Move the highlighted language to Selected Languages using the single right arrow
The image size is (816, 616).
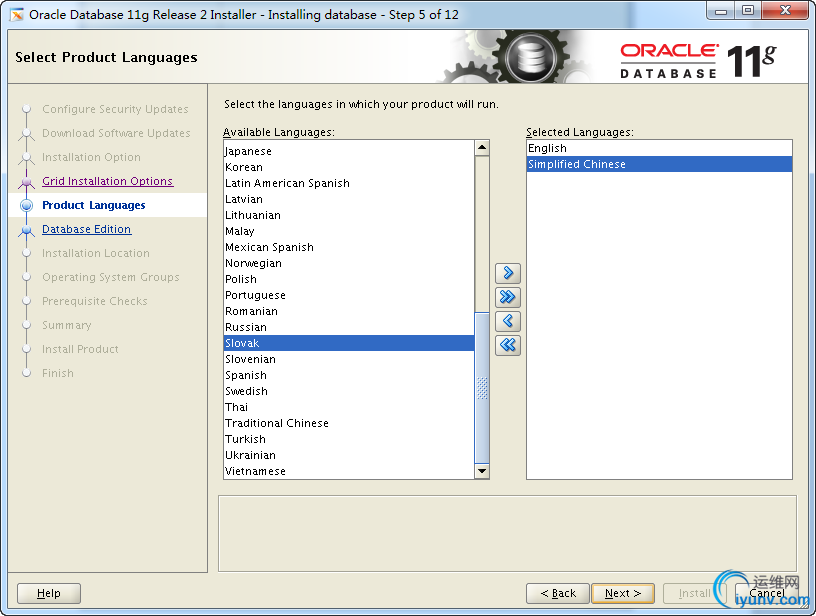508,273
